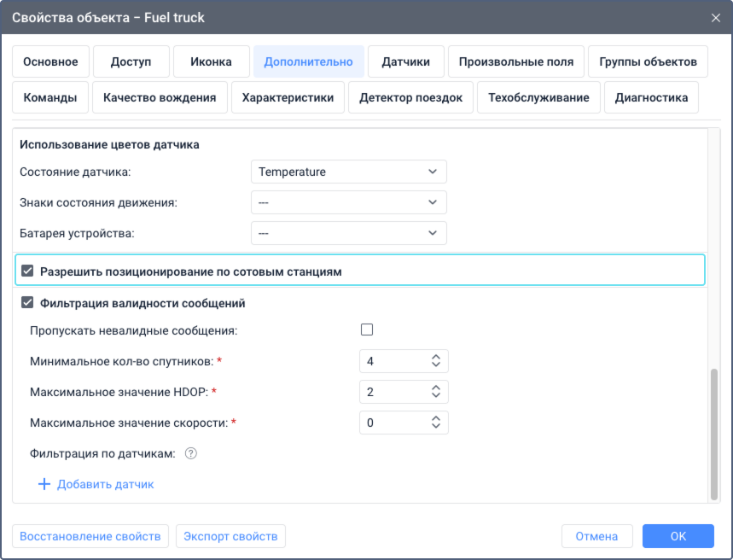Click Экспорт свойств button
Viewport: 733px width, 560px height.
[230, 536]
